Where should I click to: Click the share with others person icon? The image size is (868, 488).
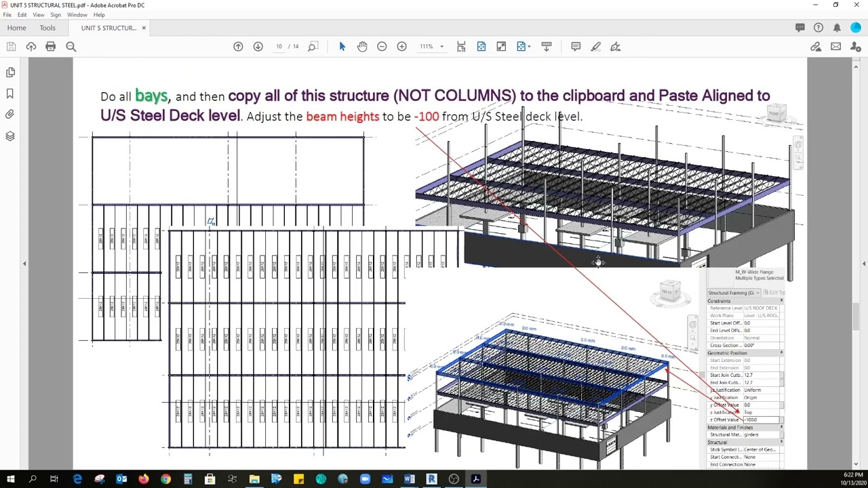(x=855, y=46)
